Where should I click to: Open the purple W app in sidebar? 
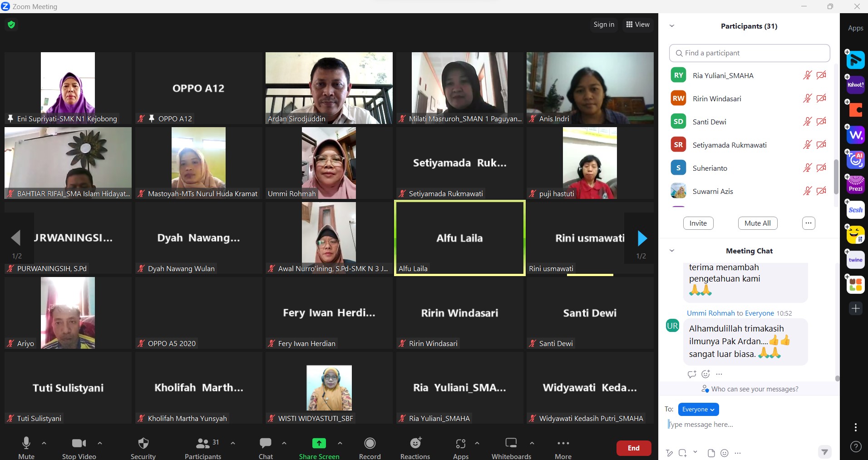coord(856,135)
